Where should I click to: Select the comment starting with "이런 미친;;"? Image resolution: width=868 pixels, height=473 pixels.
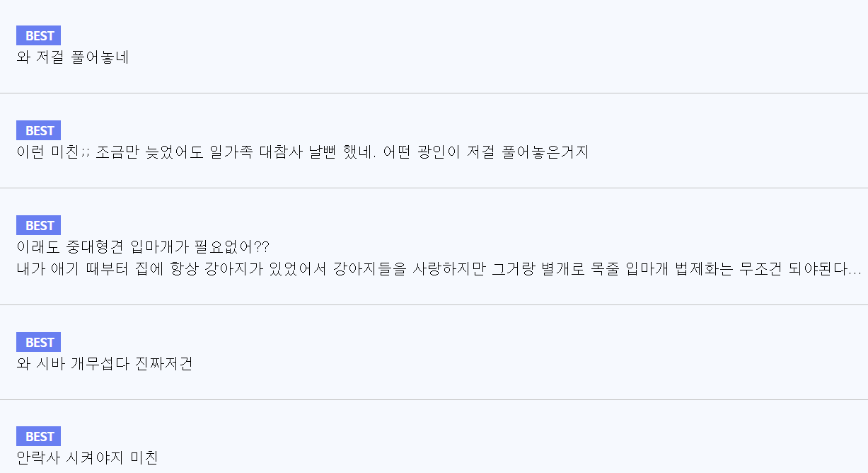(302, 152)
